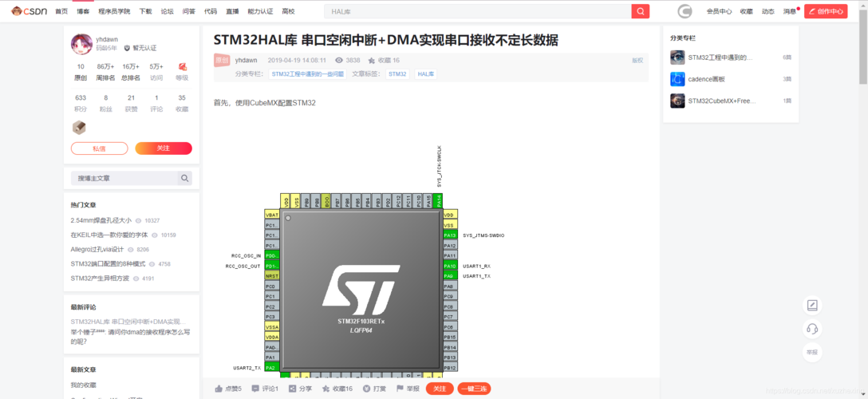
Task: Click the 打赏 reward icon
Action: click(366, 389)
